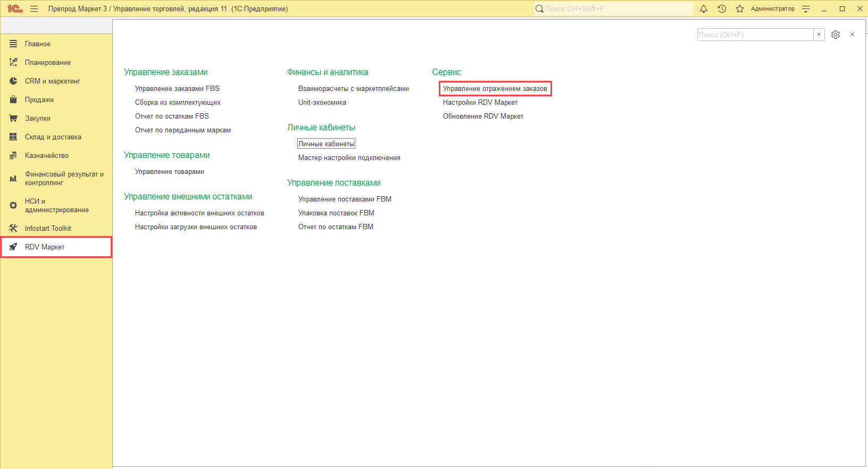Open НСИ и администрирование section

tap(56, 205)
